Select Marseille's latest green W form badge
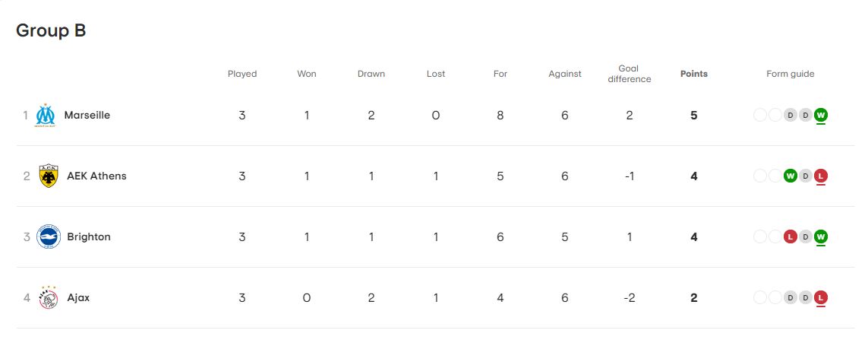This screenshot has height=346, width=868. (820, 116)
